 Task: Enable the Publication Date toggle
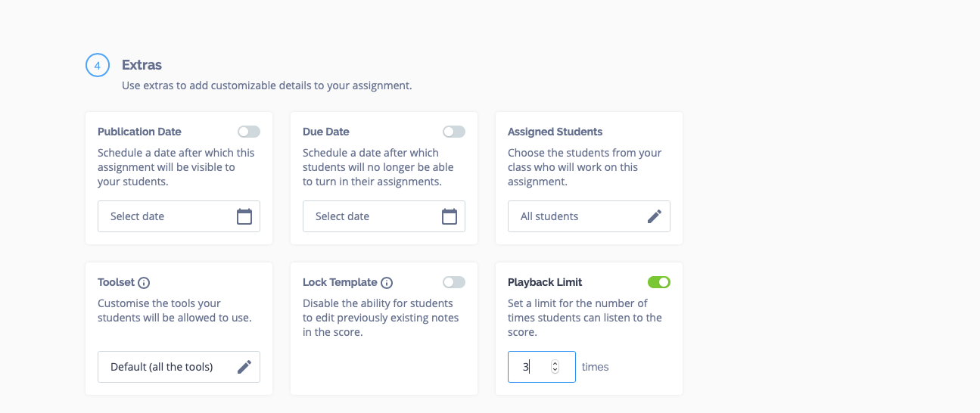coord(249,132)
